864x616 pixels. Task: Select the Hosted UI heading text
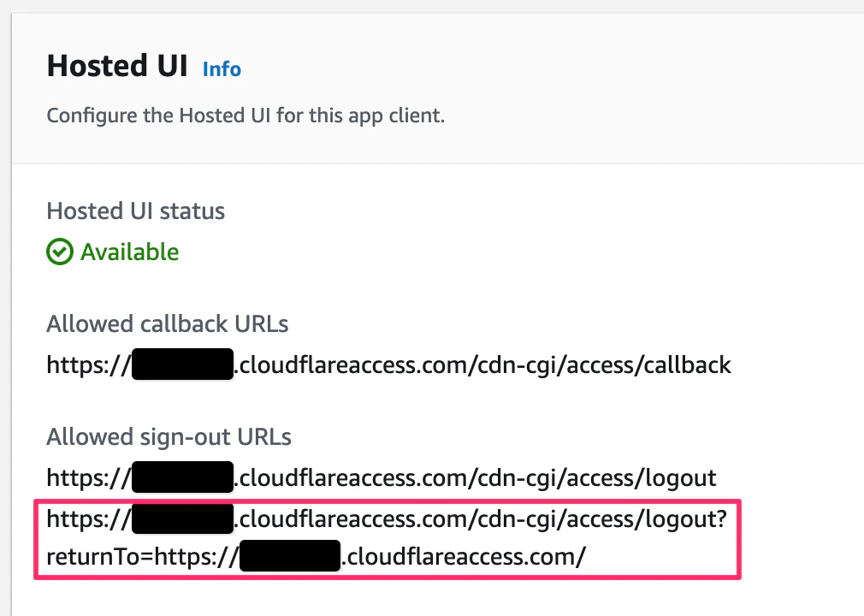pos(117,66)
